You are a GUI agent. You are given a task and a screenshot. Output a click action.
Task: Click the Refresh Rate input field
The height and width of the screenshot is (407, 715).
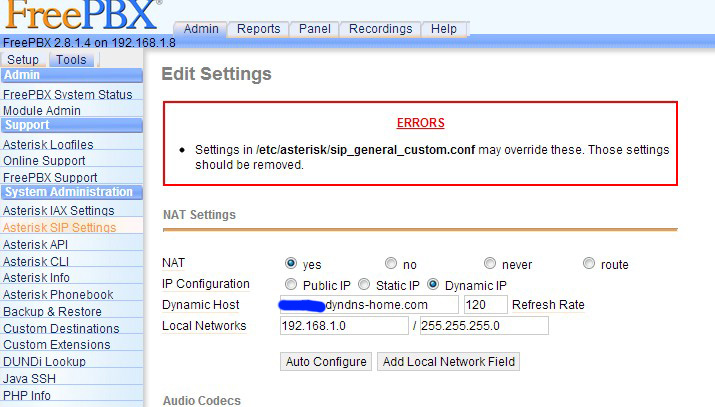485,305
